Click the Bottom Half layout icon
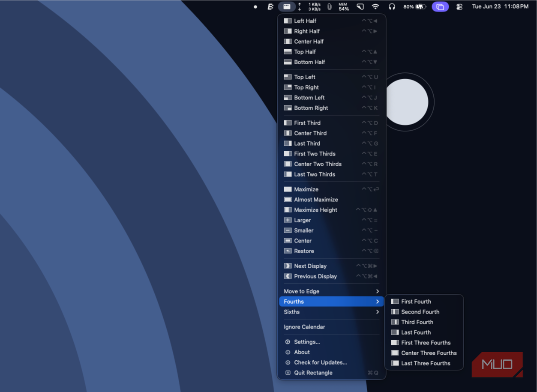This screenshot has height=392, width=537. click(288, 62)
